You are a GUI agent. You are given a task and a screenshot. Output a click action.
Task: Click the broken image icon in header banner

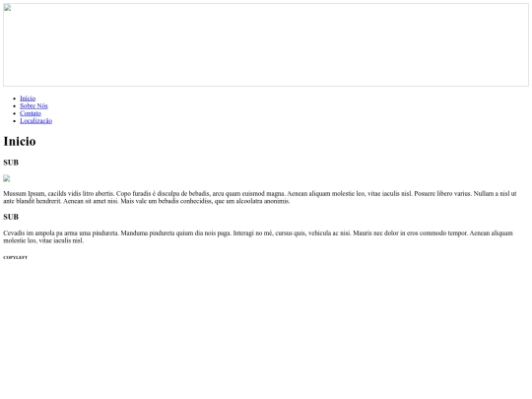8,8
